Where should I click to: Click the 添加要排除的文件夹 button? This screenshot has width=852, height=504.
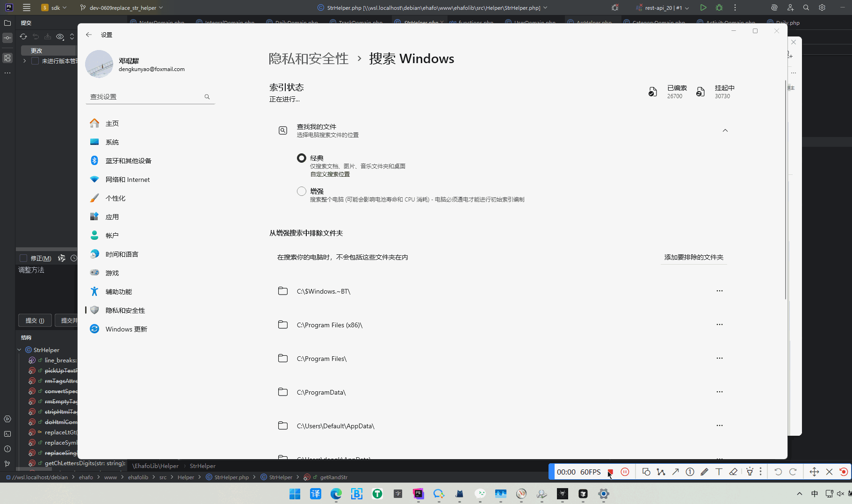694,257
